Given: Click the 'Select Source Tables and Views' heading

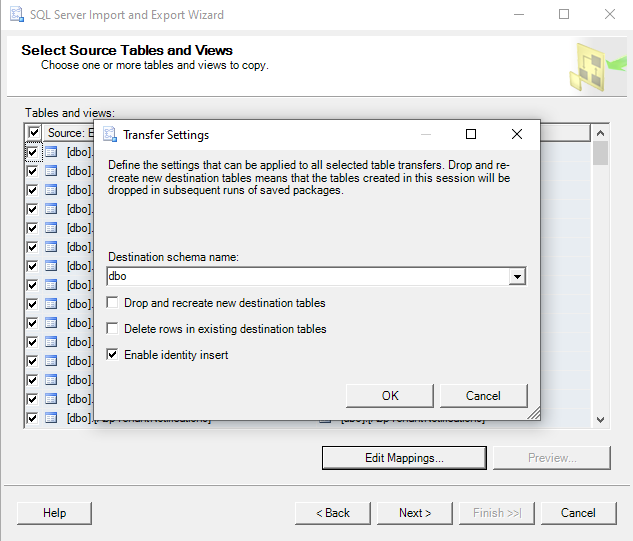Looking at the screenshot, I should (x=127, y=50).
